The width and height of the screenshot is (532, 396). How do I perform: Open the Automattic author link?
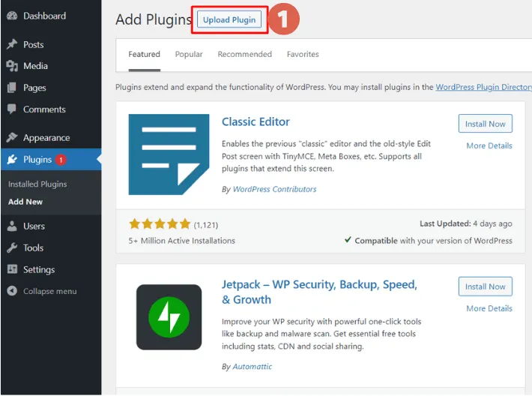(252, 367)
